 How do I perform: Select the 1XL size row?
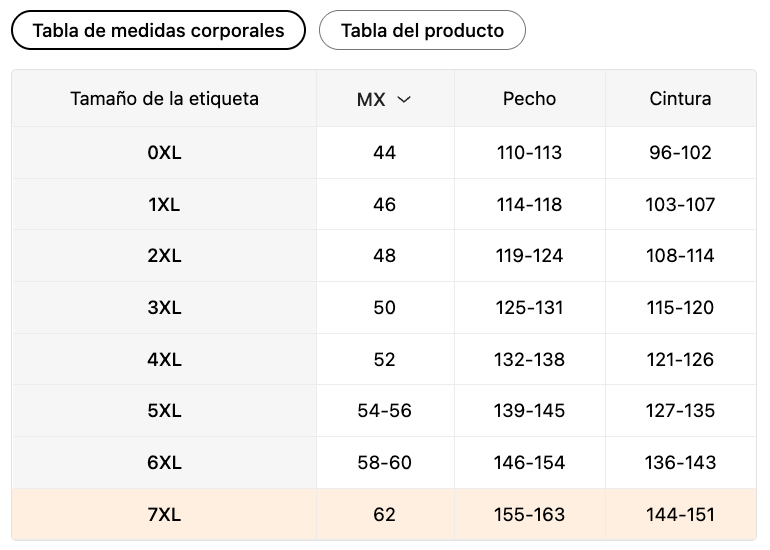click(164, 205)
